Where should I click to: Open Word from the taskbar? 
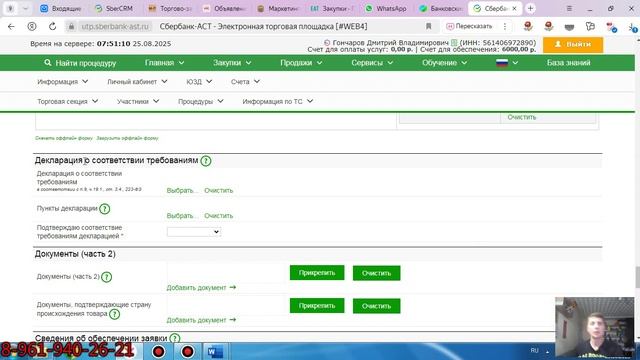point(215,351)
